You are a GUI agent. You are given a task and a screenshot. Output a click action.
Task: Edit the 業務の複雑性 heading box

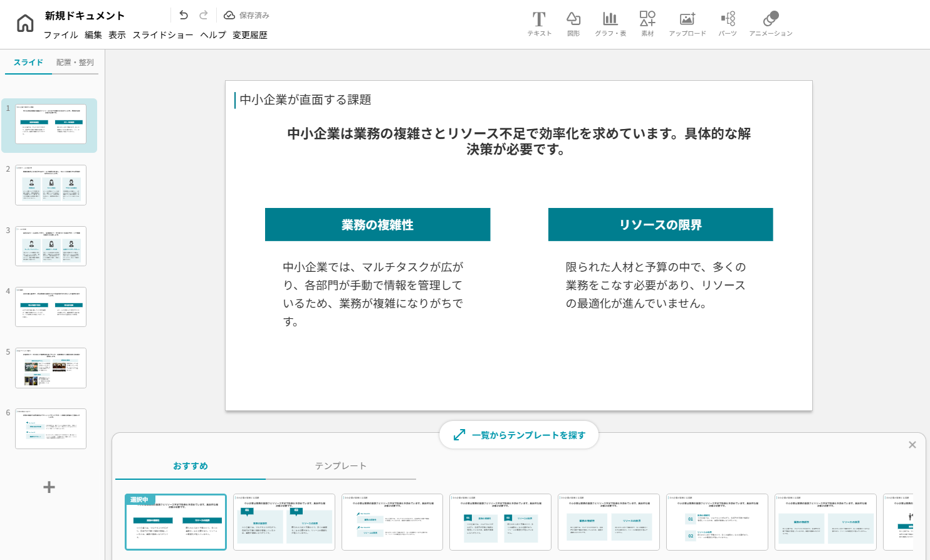coord(377,225)
